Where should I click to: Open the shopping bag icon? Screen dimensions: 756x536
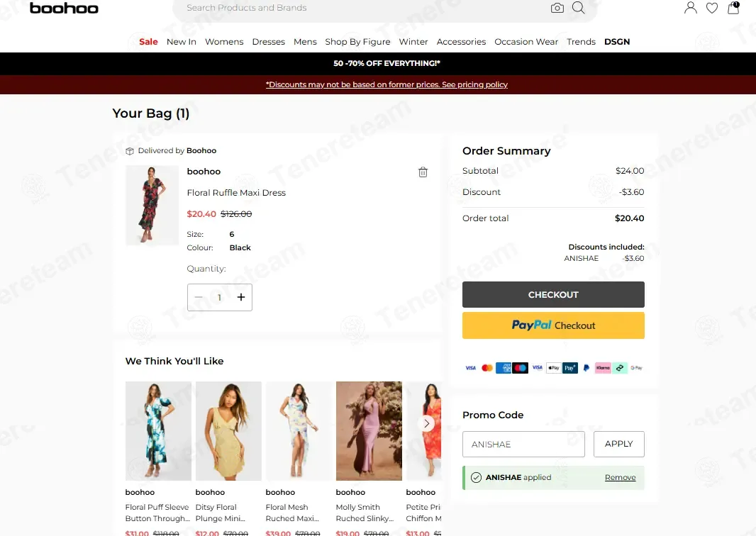tap(733, 8)
